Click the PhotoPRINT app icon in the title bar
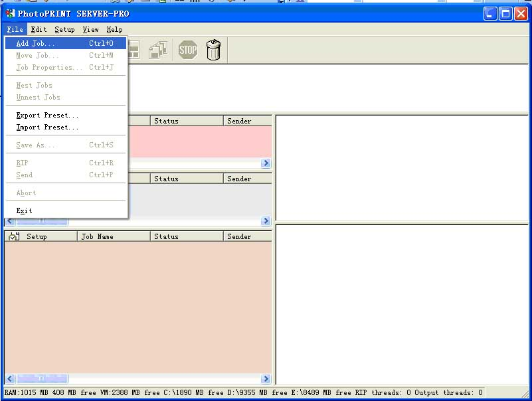Screen dimensions: 532x401 (10, 13)
